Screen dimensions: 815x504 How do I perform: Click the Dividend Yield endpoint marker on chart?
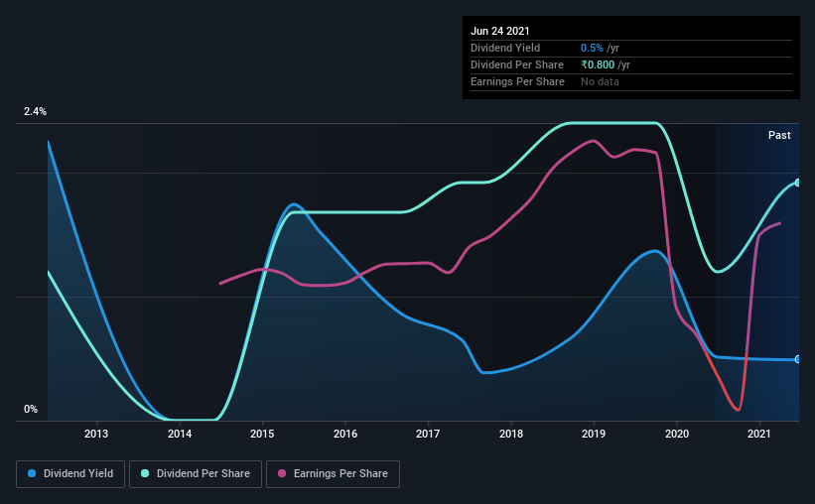click(x=797, y=359)
